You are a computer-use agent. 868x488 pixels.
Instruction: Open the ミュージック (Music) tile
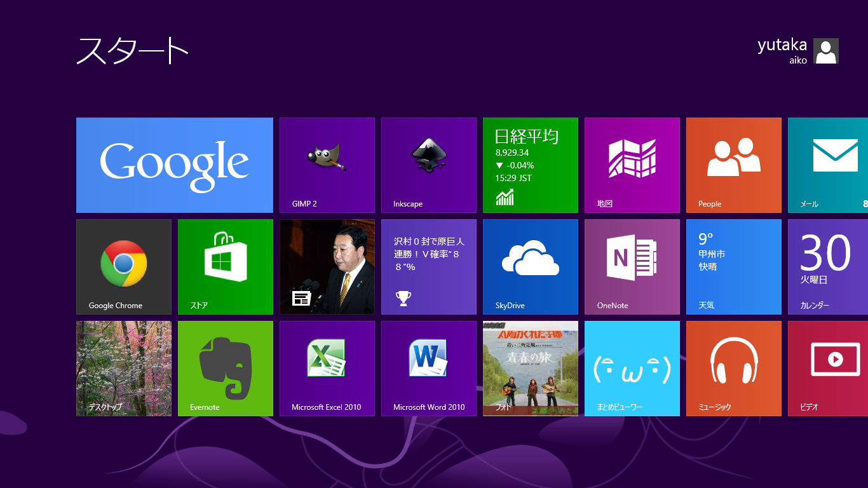coord(733,369)
